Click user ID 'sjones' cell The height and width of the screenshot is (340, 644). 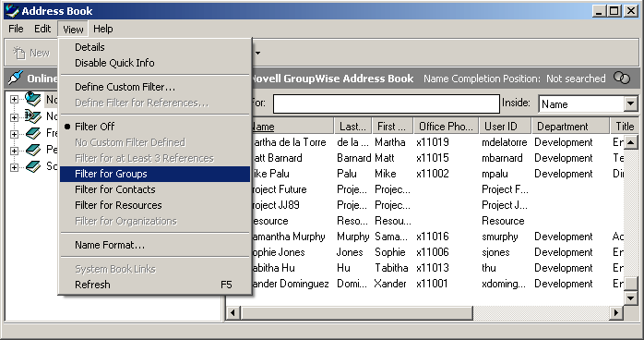495,252
